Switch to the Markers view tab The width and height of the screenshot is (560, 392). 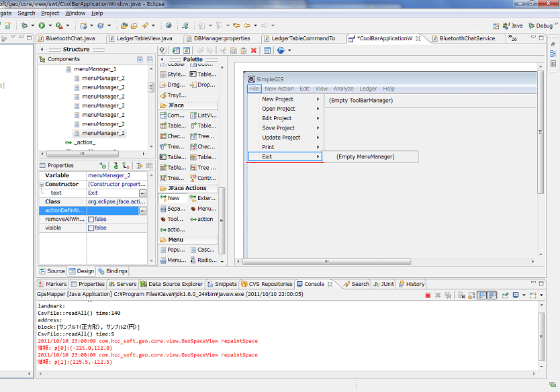tap(52, 284)
